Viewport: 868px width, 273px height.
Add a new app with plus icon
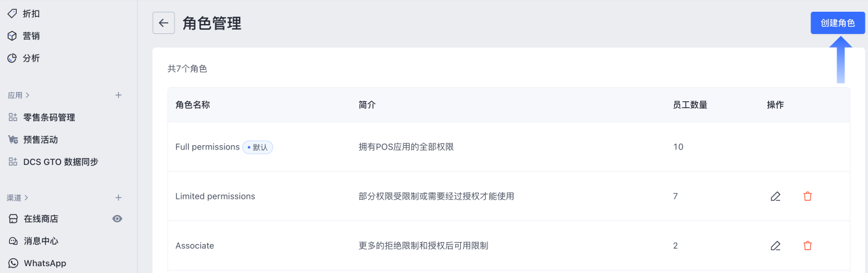tap(118, 95)
